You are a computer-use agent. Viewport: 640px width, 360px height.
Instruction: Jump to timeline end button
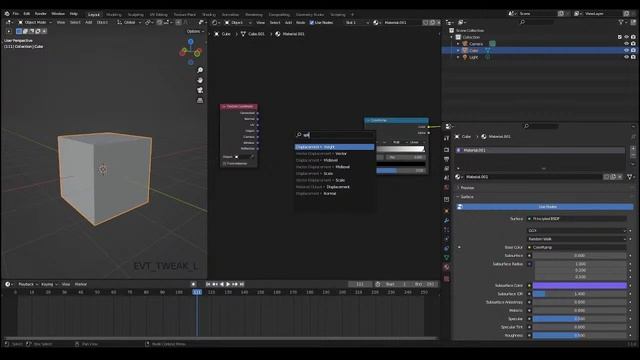point(242,284)
